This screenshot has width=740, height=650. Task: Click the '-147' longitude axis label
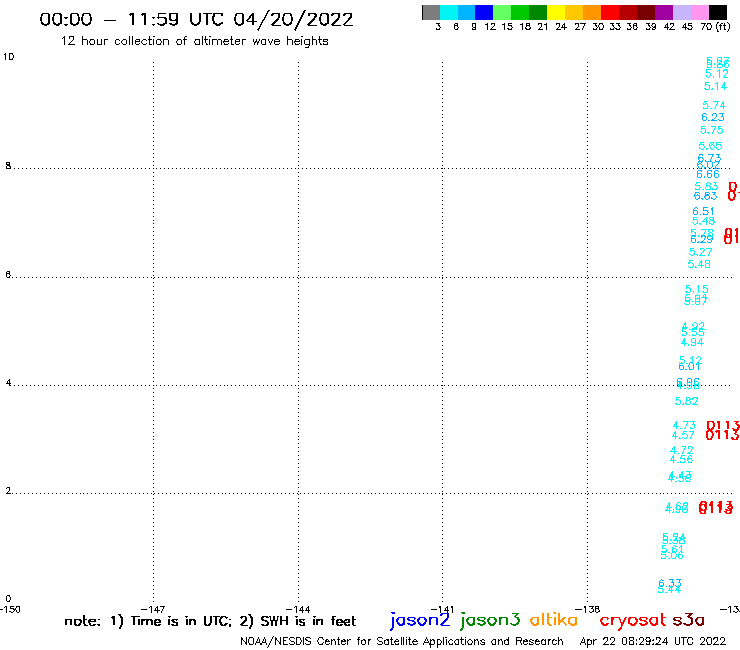pos(153,609)
